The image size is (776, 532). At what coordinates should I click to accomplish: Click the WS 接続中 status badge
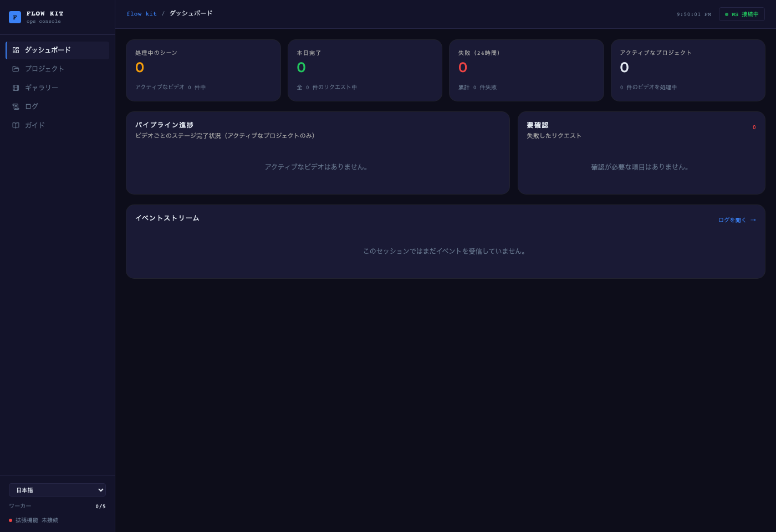pos(742,14)
